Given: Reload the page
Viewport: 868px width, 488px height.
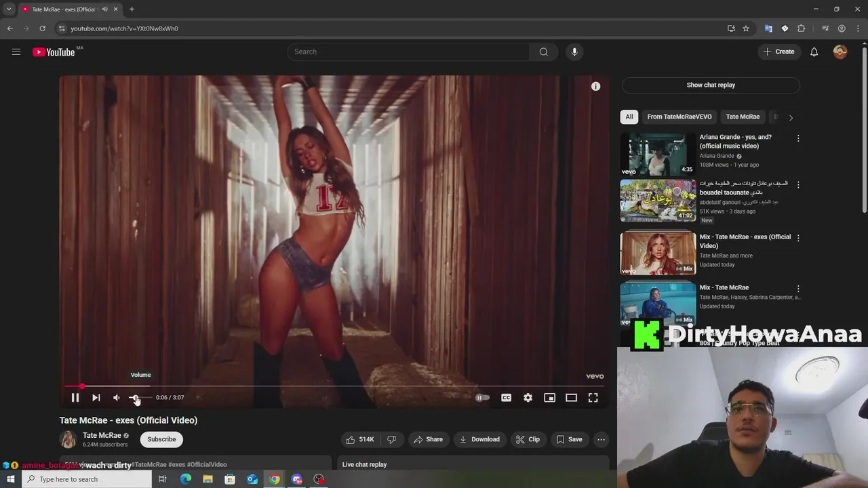Looking at the screenshot, I should (42, 28).
